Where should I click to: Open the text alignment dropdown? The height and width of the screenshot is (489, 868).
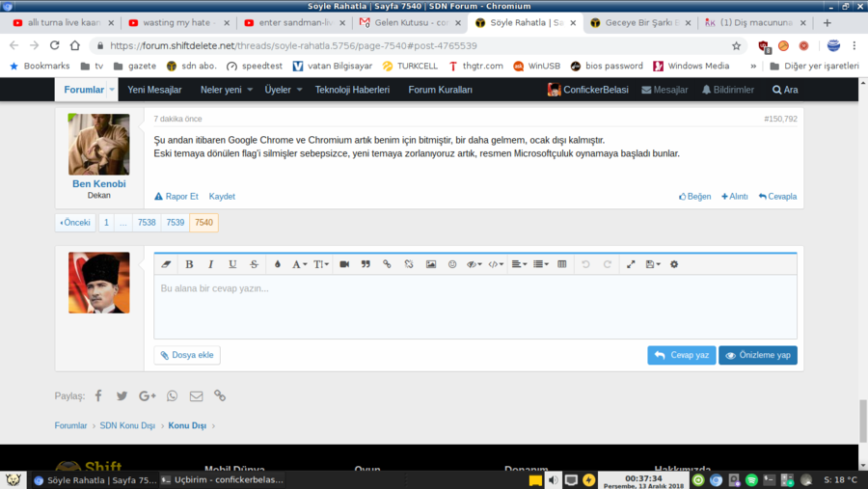519,264
